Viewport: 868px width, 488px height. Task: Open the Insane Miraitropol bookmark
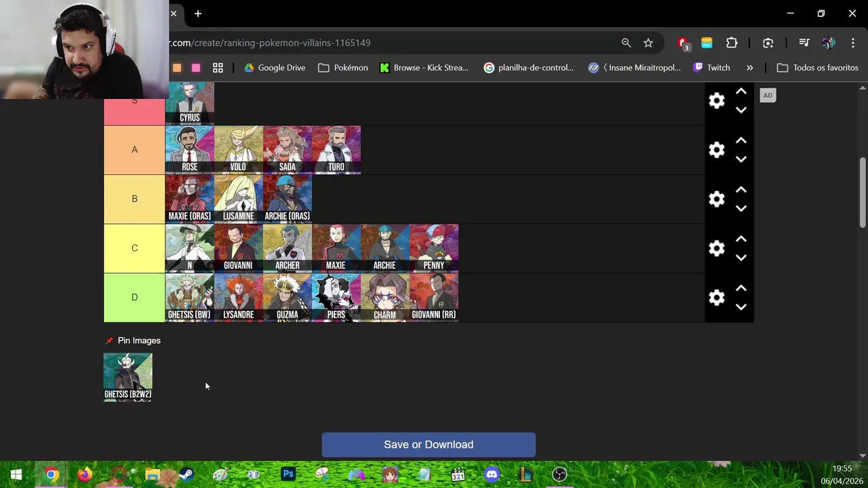pyautogui.click(x=635, y=68)
